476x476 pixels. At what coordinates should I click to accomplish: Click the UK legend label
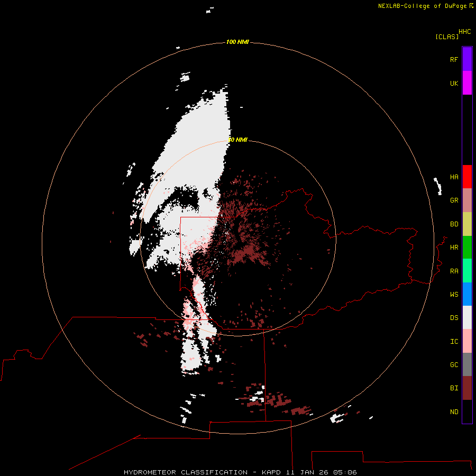454,83
